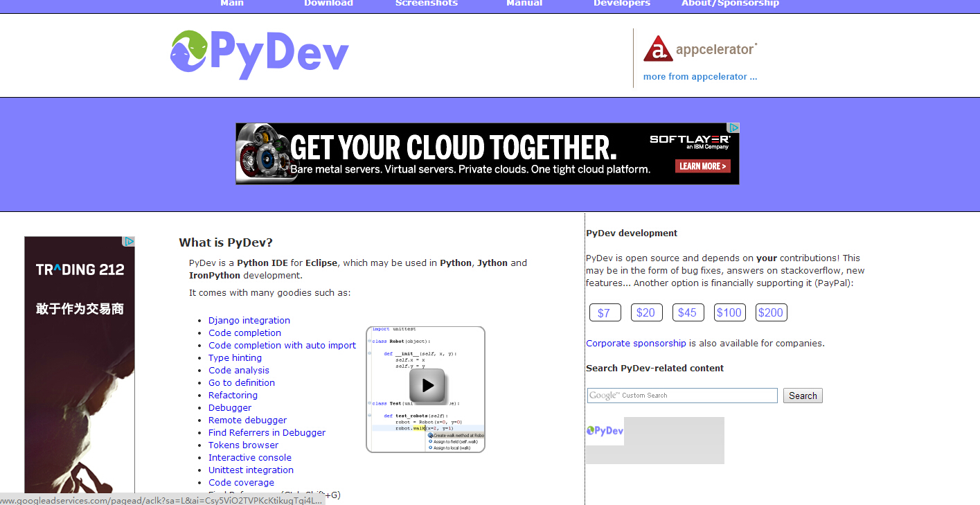Open the Interactive console link

click(x=250, y=457)
